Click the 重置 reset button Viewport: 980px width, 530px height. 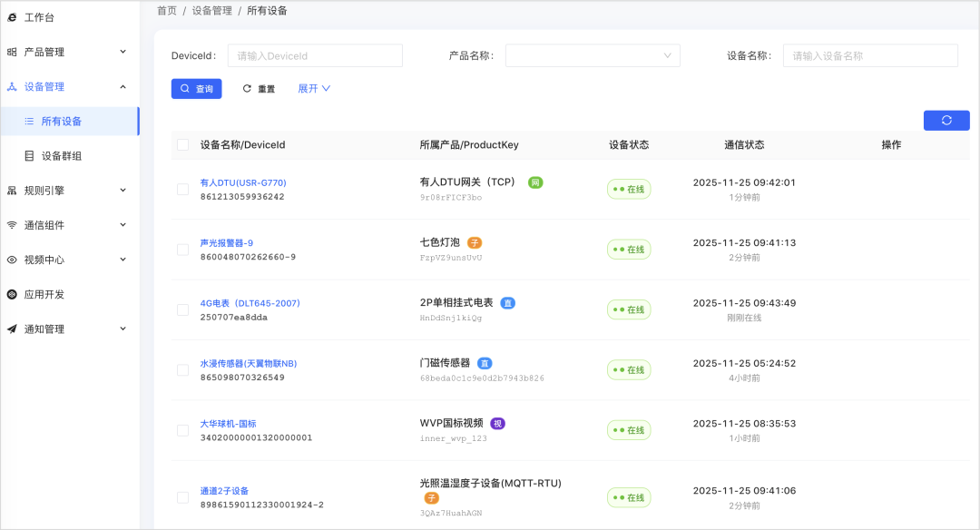coord(259,89)
